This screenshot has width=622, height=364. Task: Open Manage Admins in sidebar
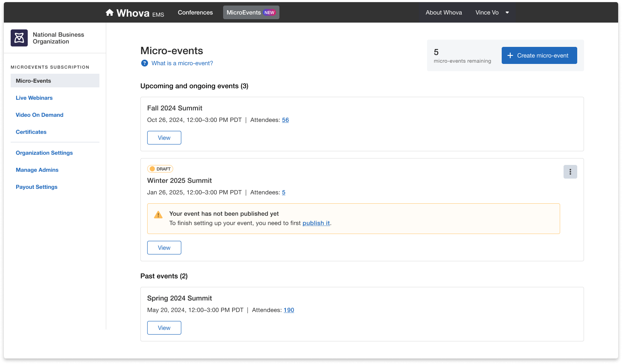coord(37,170)
